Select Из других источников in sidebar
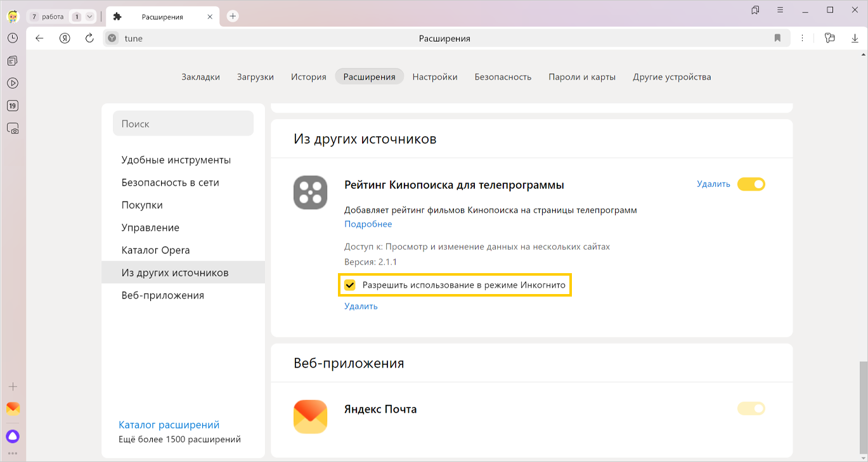 point(183,273)
